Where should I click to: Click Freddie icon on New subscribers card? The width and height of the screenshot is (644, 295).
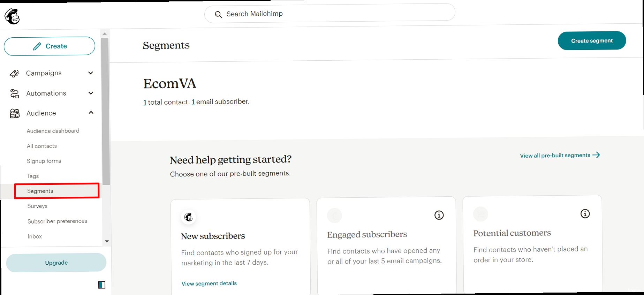189,217
